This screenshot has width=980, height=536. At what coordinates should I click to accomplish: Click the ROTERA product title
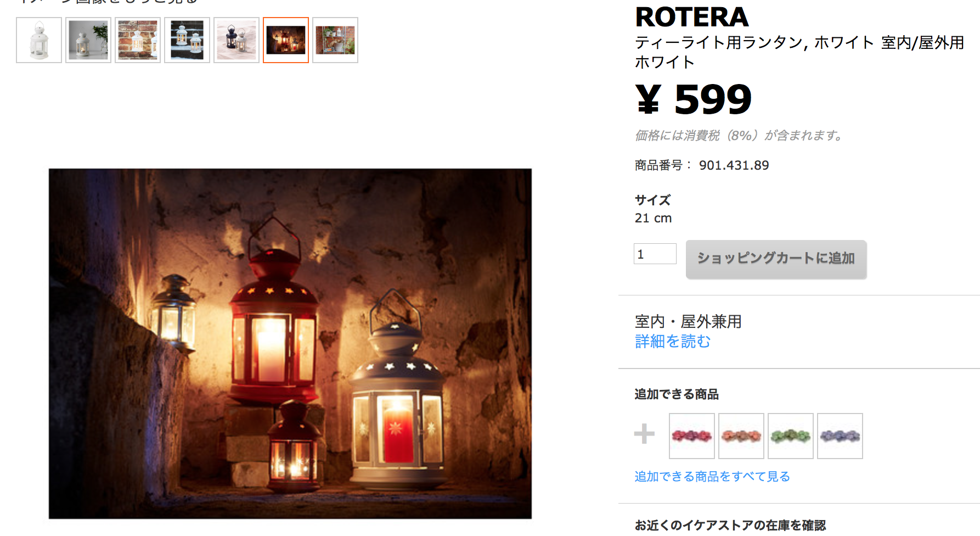pos(692,17)
